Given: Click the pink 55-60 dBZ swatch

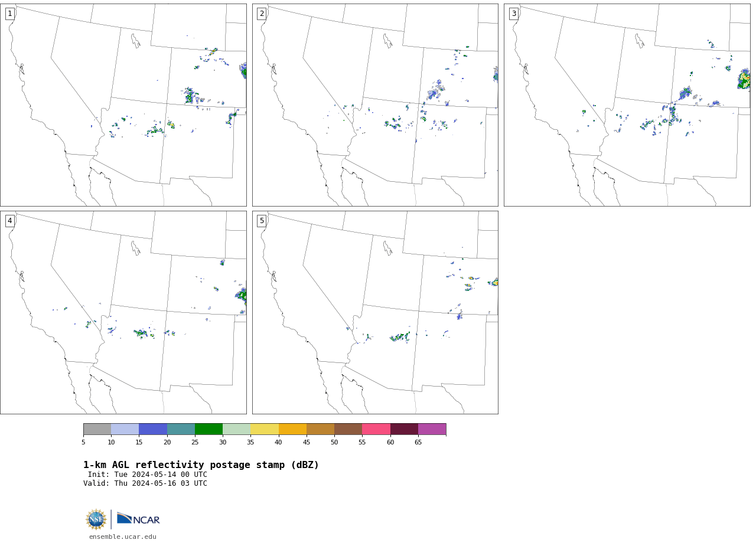Looking at the screenshot, I should (376, 429).
